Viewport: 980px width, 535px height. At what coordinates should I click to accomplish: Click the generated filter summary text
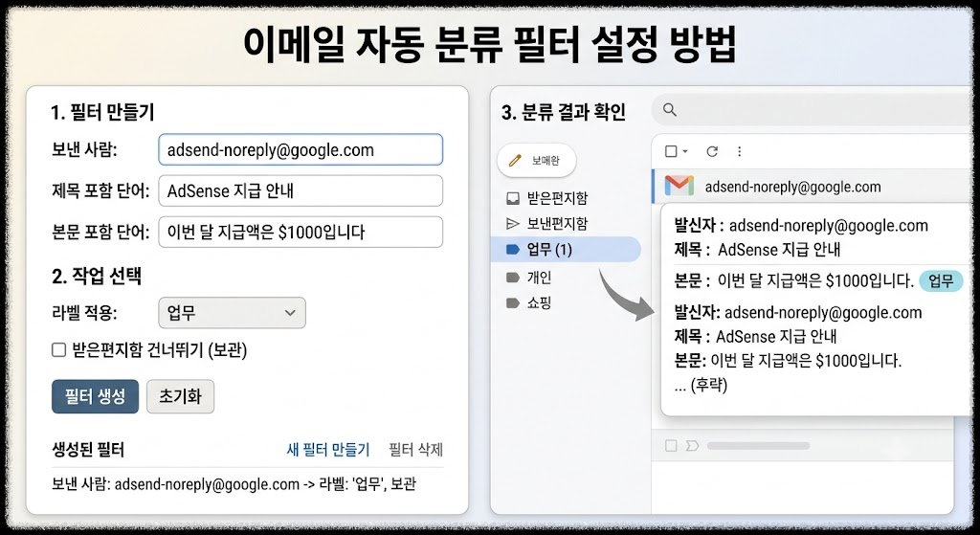point(234,484)
